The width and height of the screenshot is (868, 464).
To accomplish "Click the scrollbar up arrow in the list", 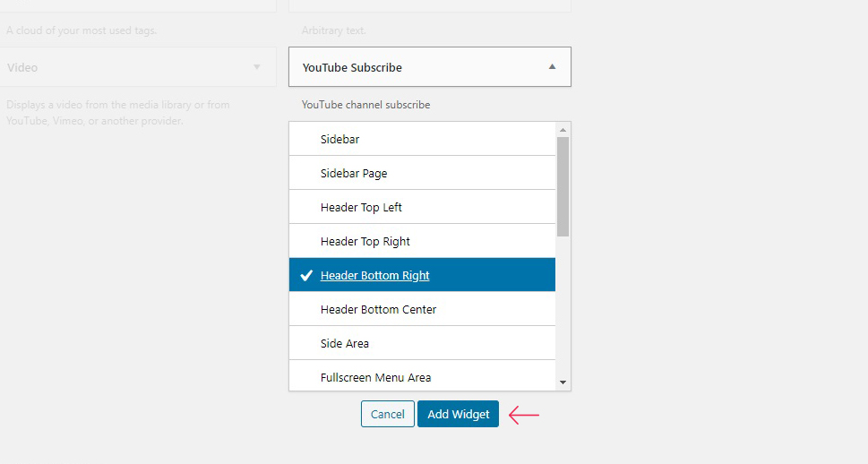I will pos(563,130).
